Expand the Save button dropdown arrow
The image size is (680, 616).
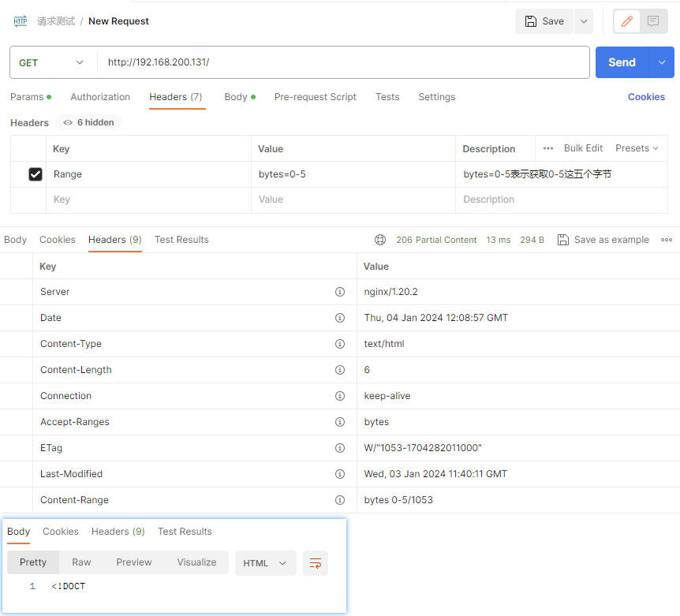[x=584, y=21]
